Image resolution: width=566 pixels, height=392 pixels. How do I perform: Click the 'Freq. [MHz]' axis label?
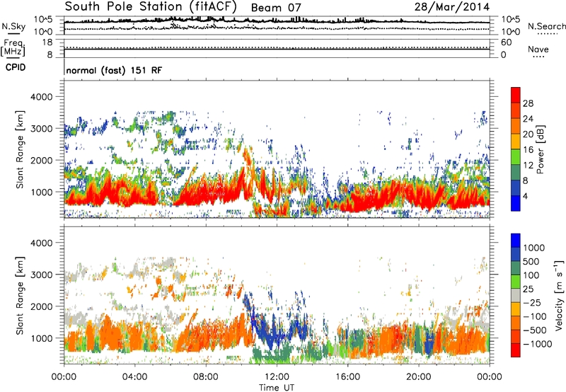13,47
